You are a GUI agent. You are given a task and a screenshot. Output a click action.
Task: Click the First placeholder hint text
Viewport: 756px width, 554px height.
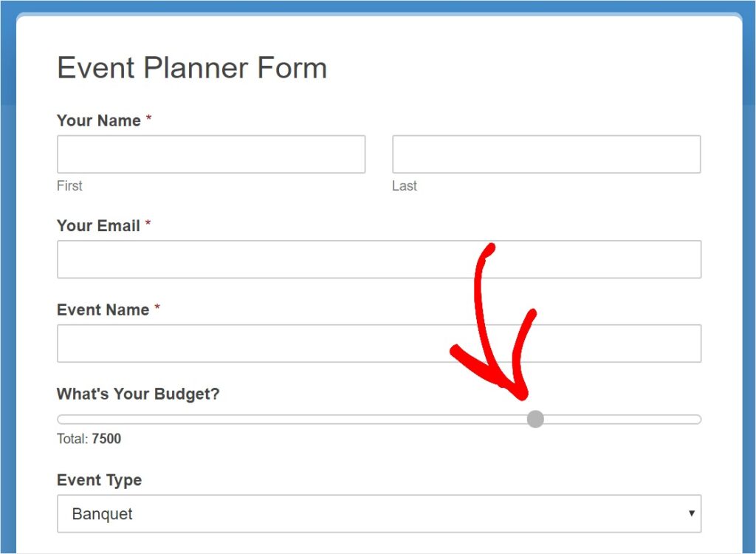pos(69,185)
